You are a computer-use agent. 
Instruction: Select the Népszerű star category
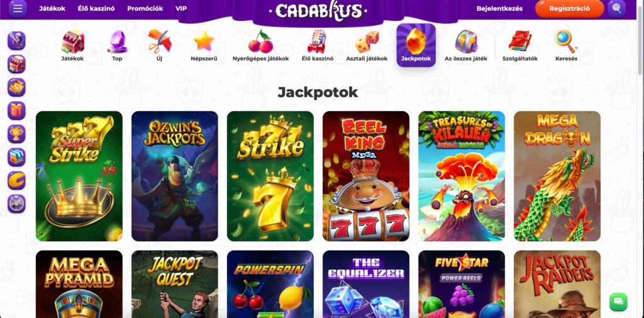coord(204,46)
